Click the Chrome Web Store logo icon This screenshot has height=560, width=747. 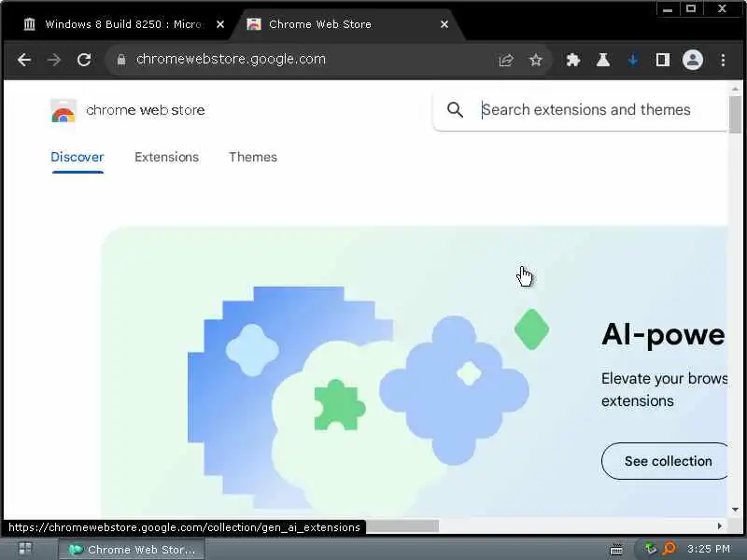[63, 111]
